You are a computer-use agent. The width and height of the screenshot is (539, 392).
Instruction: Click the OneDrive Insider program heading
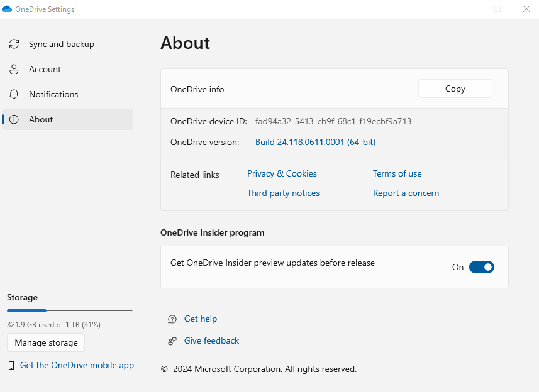coord(212,232)
